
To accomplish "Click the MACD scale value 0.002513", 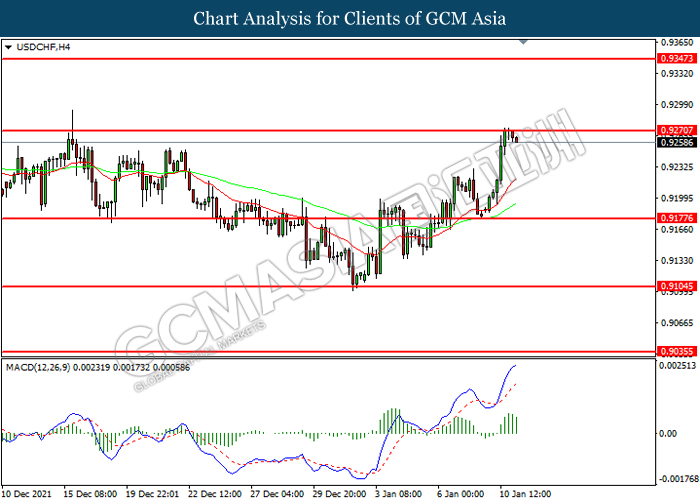I will (679, 366).
